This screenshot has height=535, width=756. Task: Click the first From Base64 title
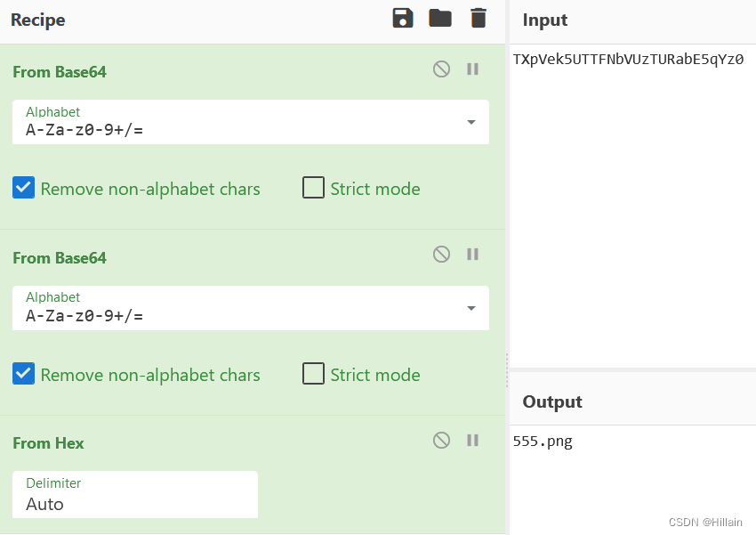click(60, 72)
